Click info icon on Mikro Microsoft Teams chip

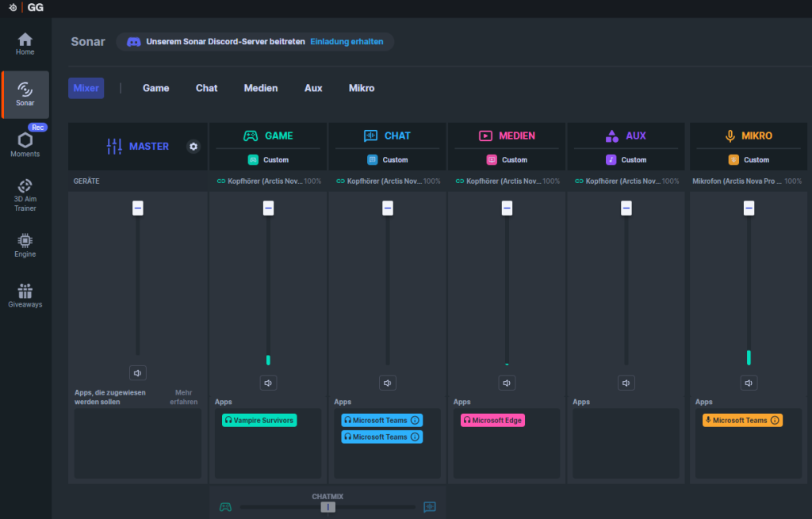point(775,421)
